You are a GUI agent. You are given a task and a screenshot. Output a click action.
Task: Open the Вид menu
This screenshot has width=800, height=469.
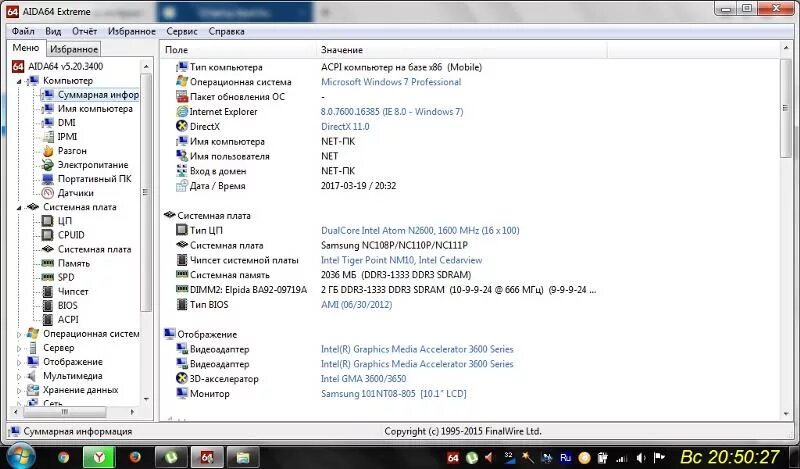coord(53,31)
